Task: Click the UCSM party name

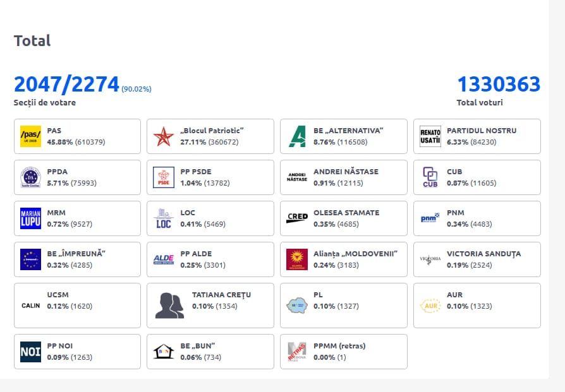Action: pyautogui.click(x=58, y=295)
